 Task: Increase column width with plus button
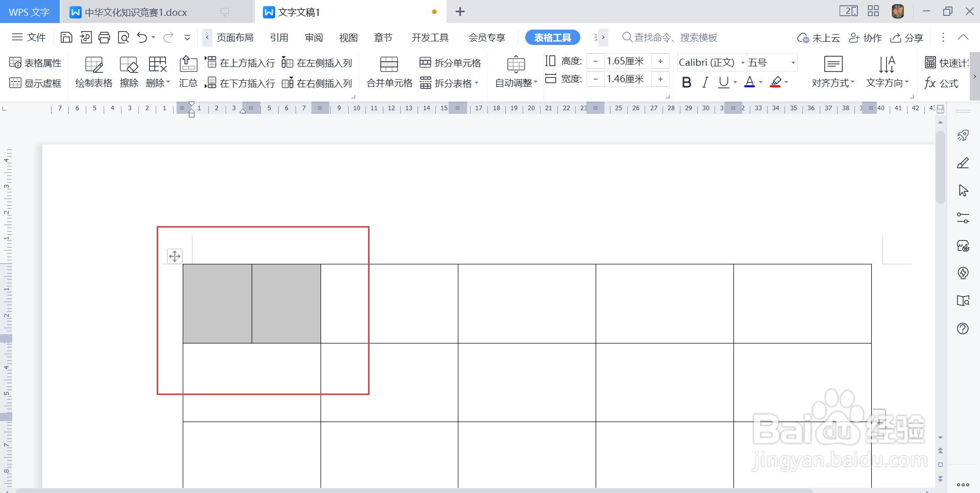click(660, 79)
